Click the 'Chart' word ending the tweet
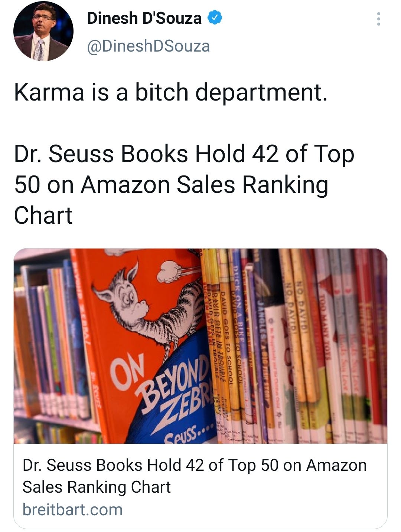401x532 pixels. click(x=43, y=215)
